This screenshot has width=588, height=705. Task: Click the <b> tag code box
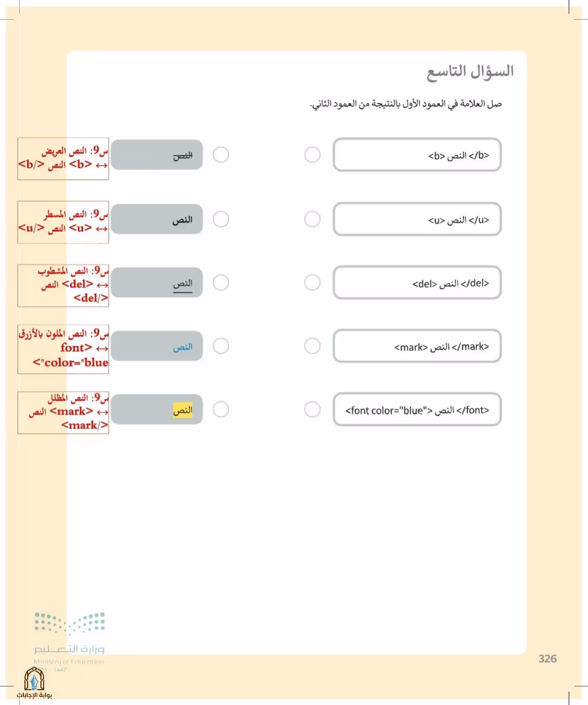pos(417,154)
